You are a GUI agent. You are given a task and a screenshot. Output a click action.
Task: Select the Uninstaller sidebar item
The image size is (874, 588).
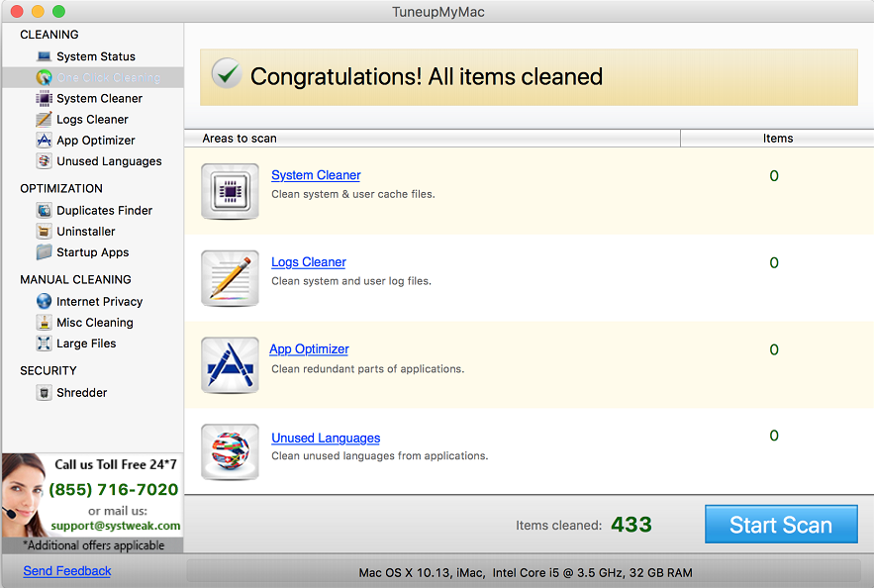click(x=86, y=232)
